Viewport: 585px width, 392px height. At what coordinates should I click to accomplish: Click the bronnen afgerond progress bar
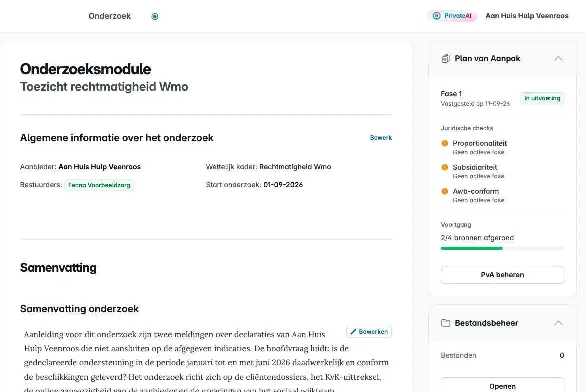[502, 248]
